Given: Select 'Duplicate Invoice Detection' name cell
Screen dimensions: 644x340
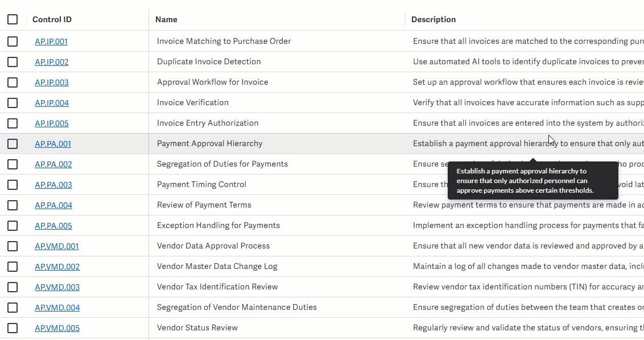Looking at the screenshot, I should pos(209,61).
